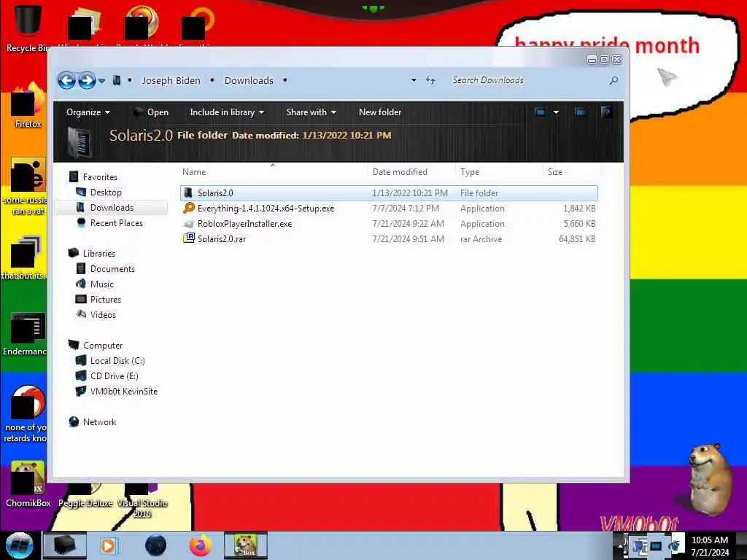This screenshot has height=560, width=747.
Task: Open the media player taskbar icon
Action: (x=108, y=545)
